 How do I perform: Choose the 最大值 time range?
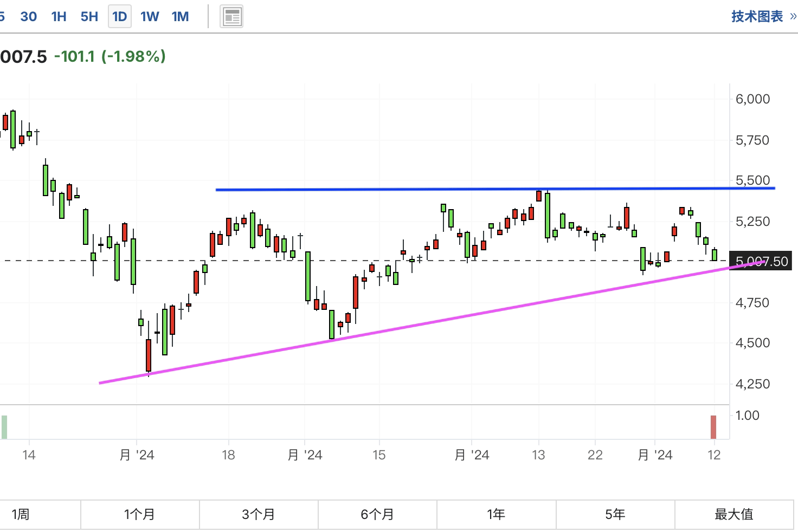734,514
